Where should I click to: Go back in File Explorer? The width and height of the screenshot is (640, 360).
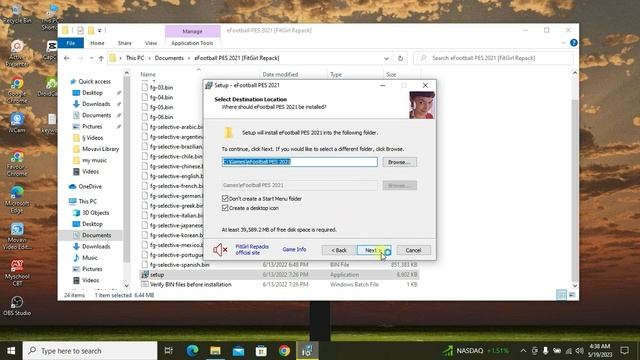(x=67, y=58)
